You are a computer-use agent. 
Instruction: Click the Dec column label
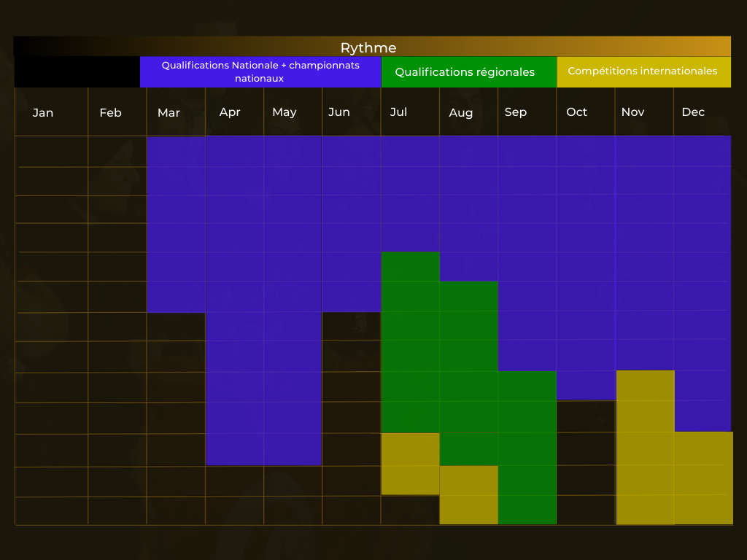pyautogui.click(x=693, y=112)
